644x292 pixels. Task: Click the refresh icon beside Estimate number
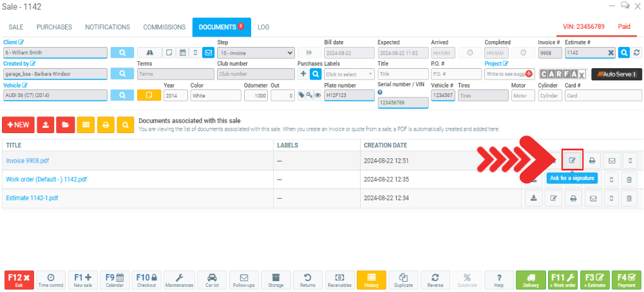pyautogui.click(x=637, y=53)
